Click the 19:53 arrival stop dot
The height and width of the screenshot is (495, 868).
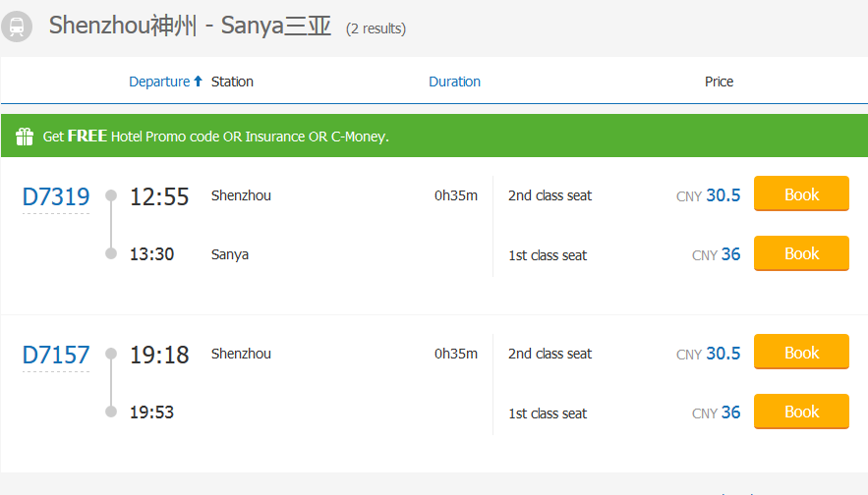[x=111, y=412]
